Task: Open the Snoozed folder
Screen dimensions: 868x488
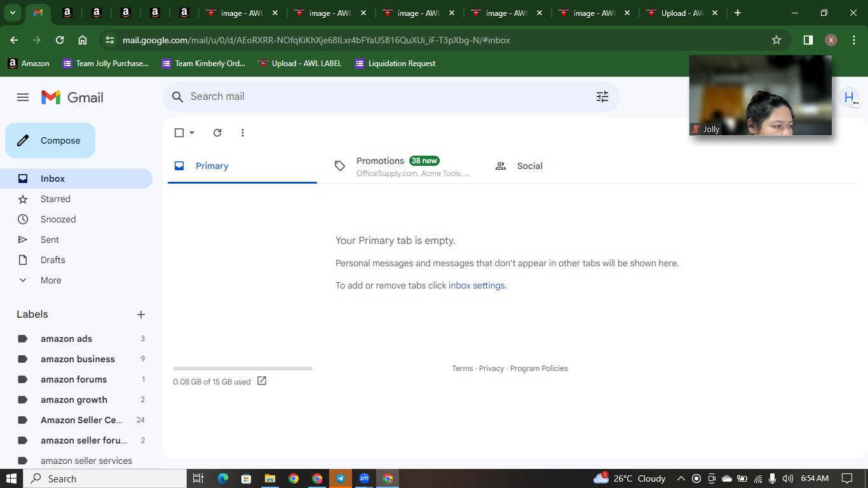Action: [76, 219]
